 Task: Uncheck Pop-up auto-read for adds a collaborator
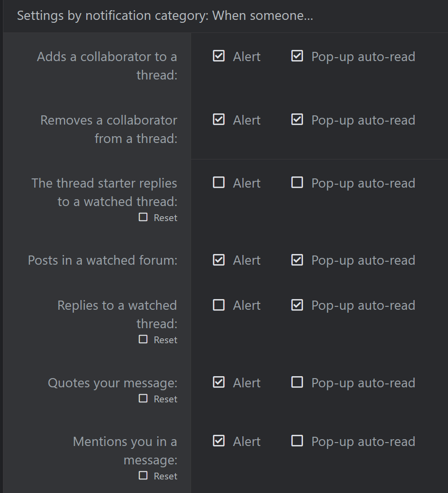(297, 56)
